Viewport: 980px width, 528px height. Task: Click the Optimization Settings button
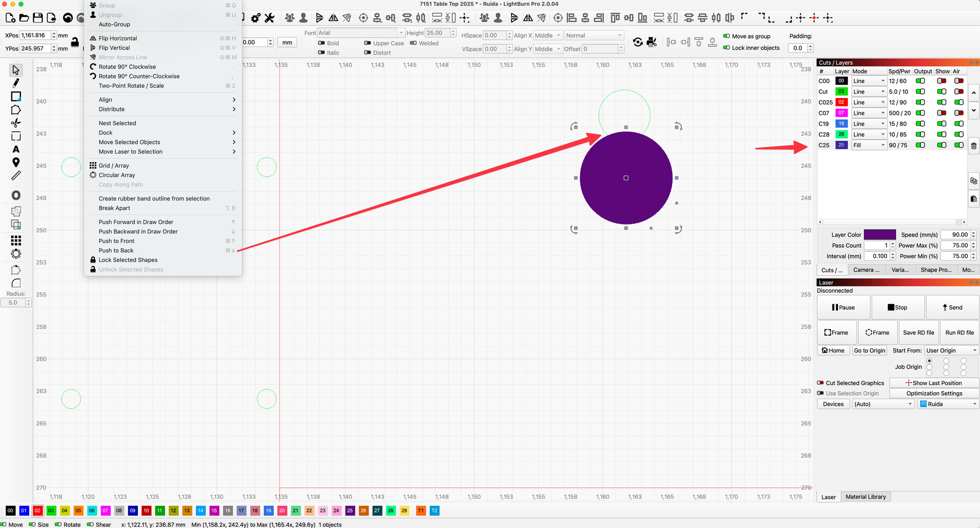coord(934,393)
